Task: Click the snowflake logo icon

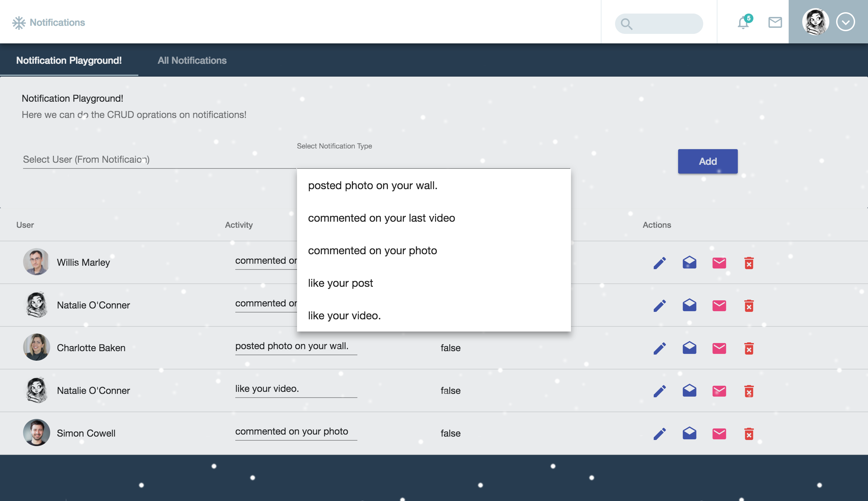Action: tap(19, 23)
